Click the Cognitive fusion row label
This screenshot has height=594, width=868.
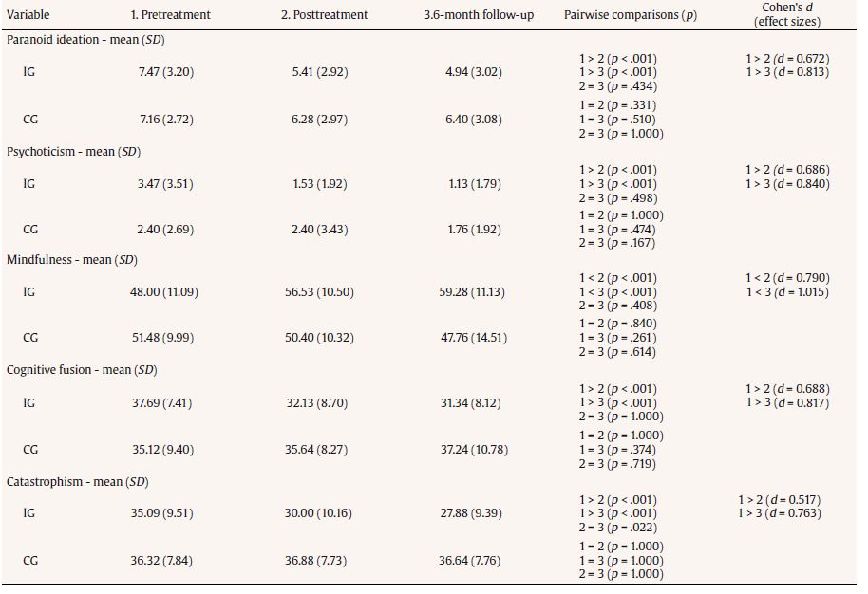coord(80,370)
